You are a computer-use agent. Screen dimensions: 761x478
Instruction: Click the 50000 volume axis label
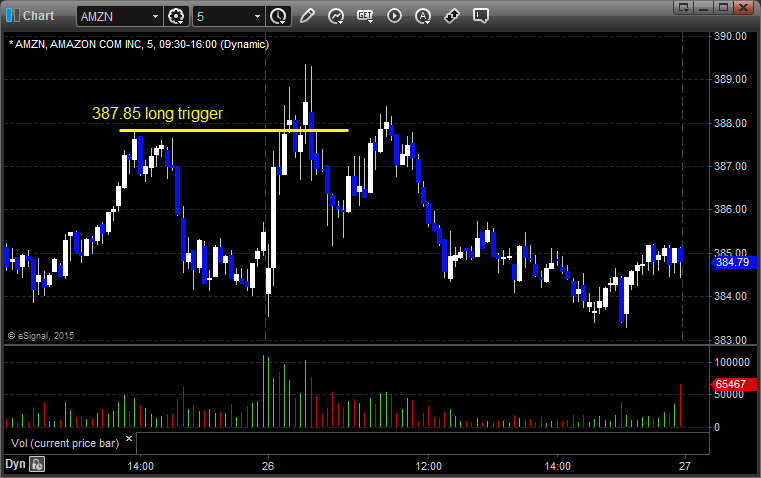(729, 395)
